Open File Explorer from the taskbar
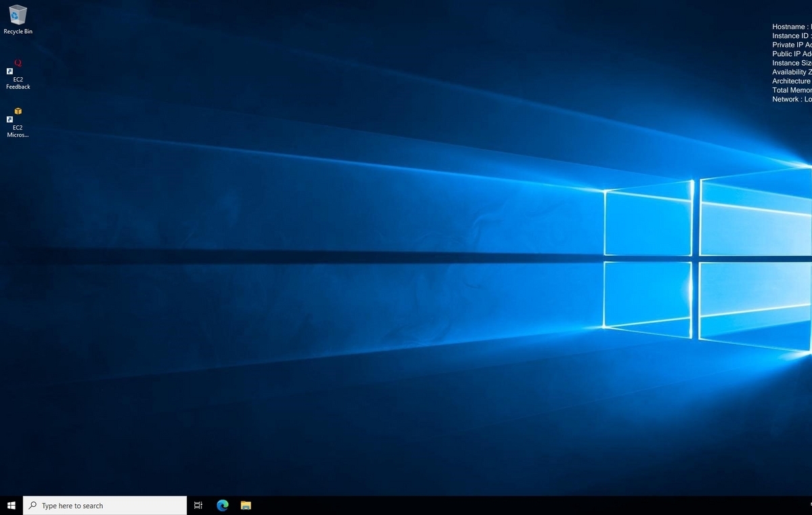 [x=246, y=506]
